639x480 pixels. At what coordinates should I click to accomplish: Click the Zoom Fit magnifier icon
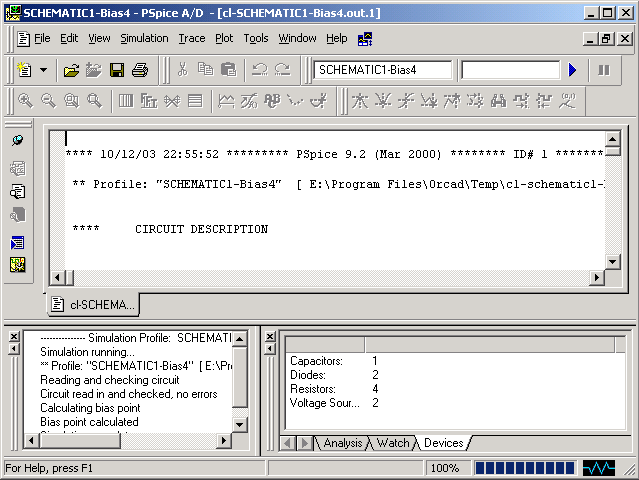(x=95, y=101)
